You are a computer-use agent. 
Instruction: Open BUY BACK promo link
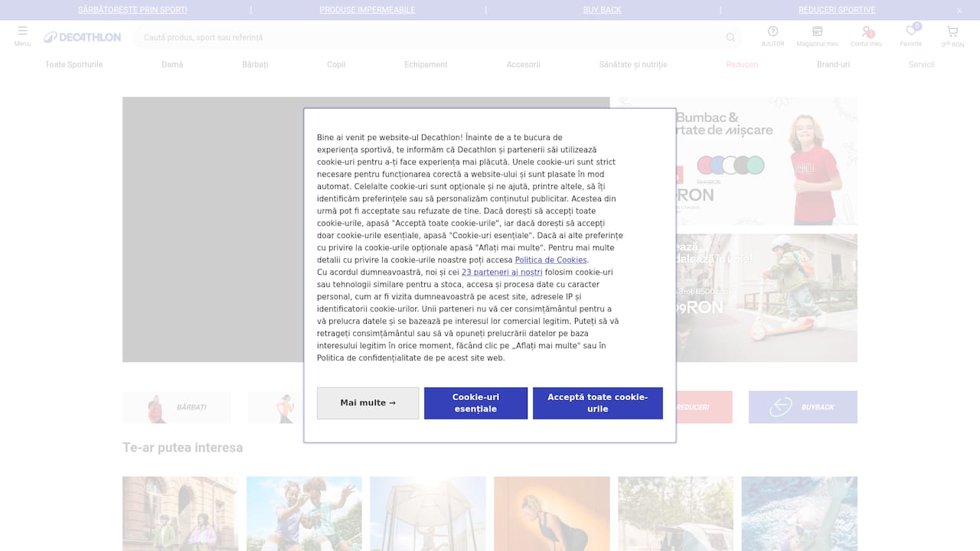pyautogui.click(x=603, y=10)
